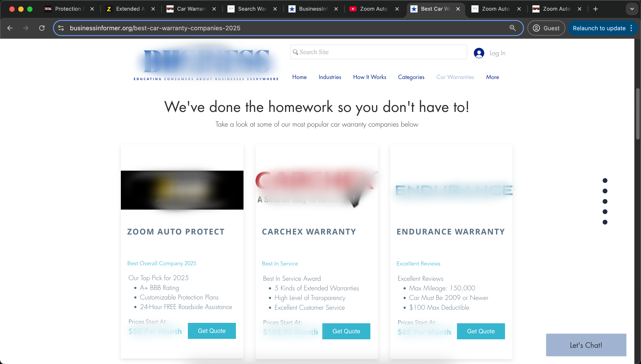Click the Log In avatar icon
Viewport: 641px width, 364px height.
point(479,53)
